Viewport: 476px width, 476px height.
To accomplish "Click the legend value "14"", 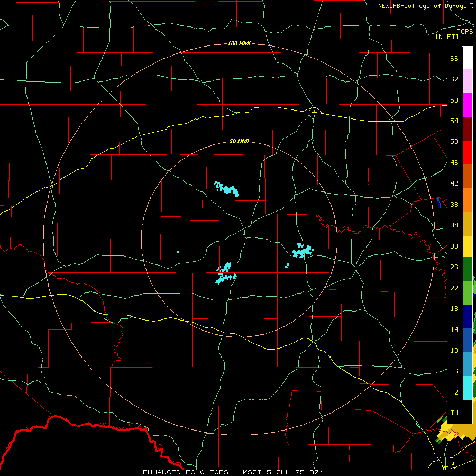I will [x=454, y=330].
